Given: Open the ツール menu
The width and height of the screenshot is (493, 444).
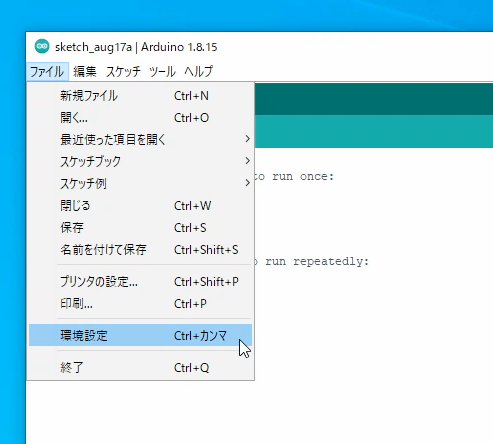Looking at the screenshot, I should tap(162, 71).
